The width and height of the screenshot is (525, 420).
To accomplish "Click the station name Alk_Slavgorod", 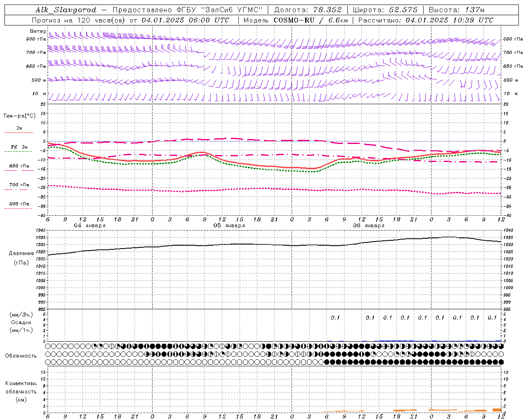I will 66,10.
